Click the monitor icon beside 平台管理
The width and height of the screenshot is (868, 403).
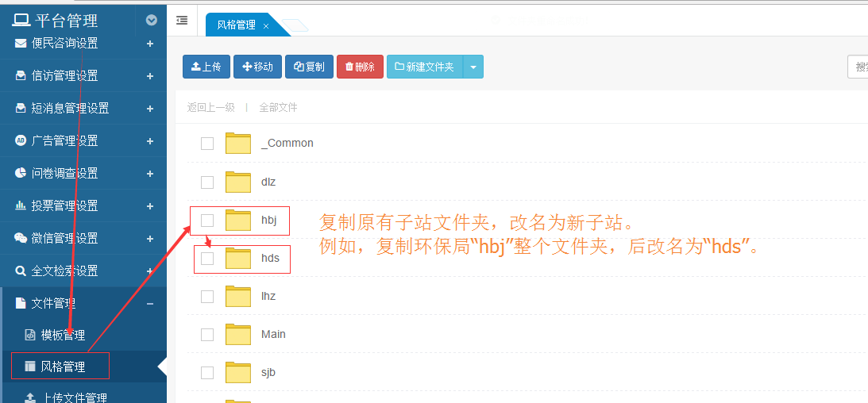21,21
